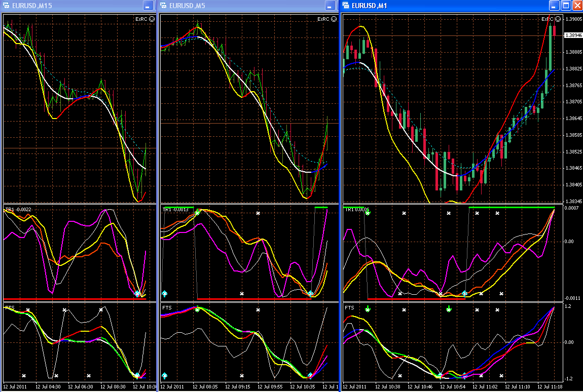
Task: Click the chart icon in EURUSD,M15 title bar
Action: point(6,5)
